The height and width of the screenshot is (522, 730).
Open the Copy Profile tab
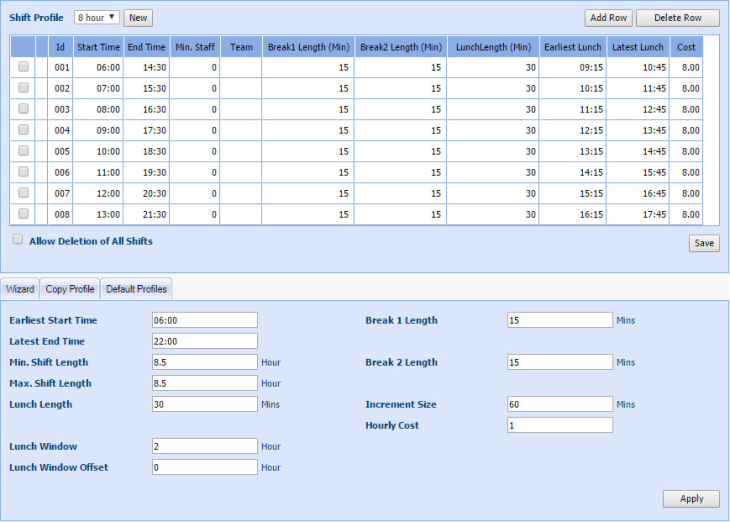(70, 289)
